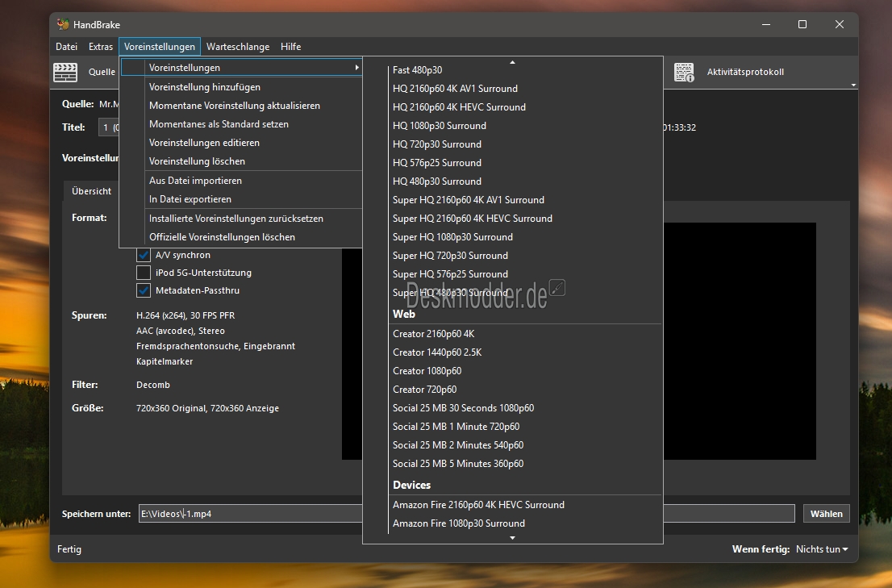Click the Quelle clapperboard icon
This screenshot has width=892, height=588.
pos(65,73)
